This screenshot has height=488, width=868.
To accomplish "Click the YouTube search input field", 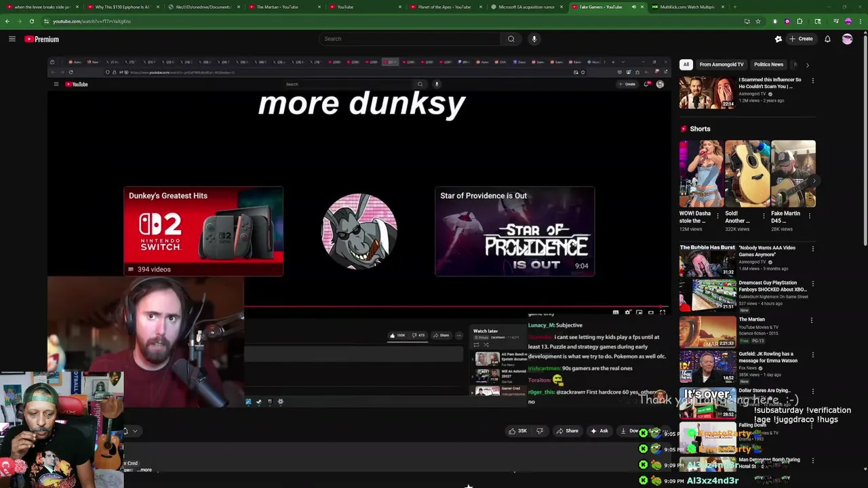I will click(x=410, y=39).
